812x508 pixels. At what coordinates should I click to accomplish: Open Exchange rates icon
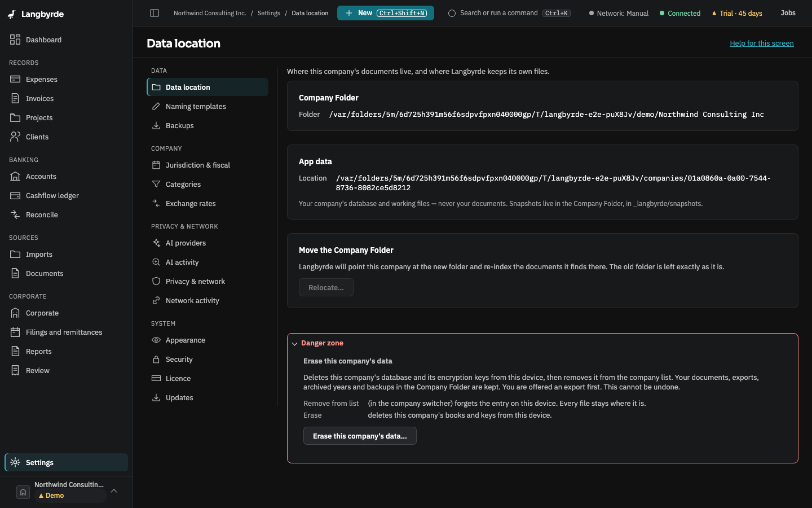[156, 204]
